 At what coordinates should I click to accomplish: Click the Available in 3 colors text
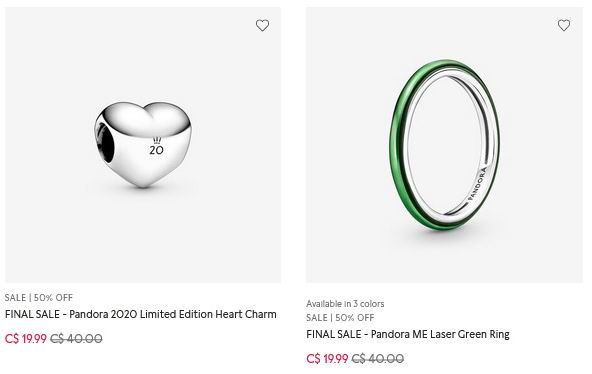pyautogui.click(x=345, y=304)
